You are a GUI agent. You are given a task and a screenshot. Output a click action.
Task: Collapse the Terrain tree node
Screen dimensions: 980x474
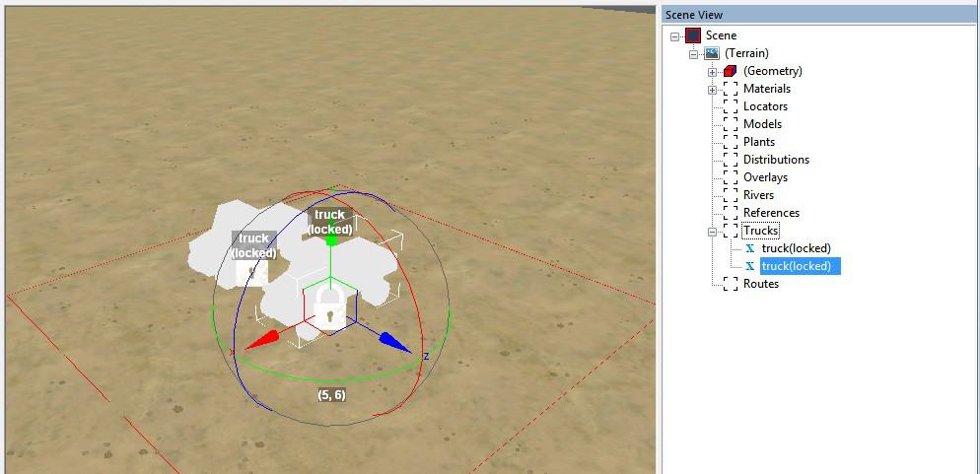pos(693,53)
